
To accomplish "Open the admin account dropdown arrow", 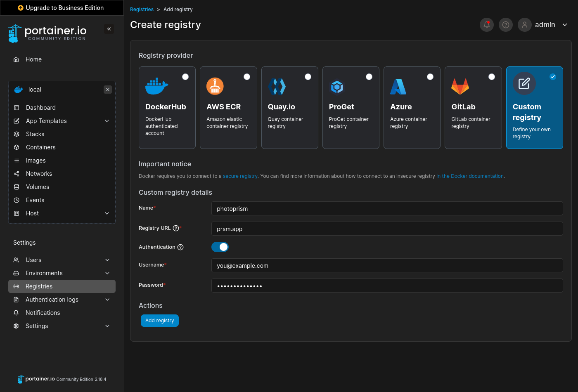I will click(565, 25).
